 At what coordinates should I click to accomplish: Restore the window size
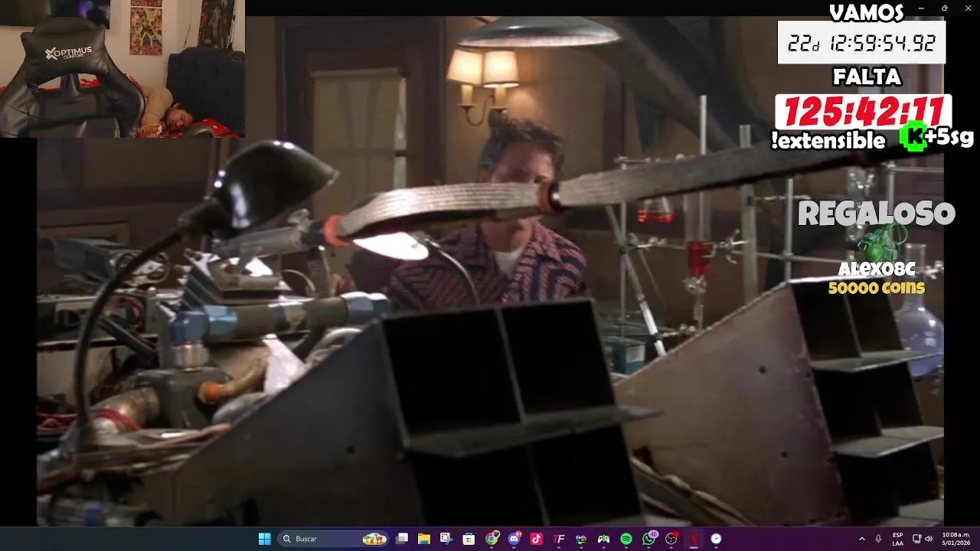coord(944,8)
